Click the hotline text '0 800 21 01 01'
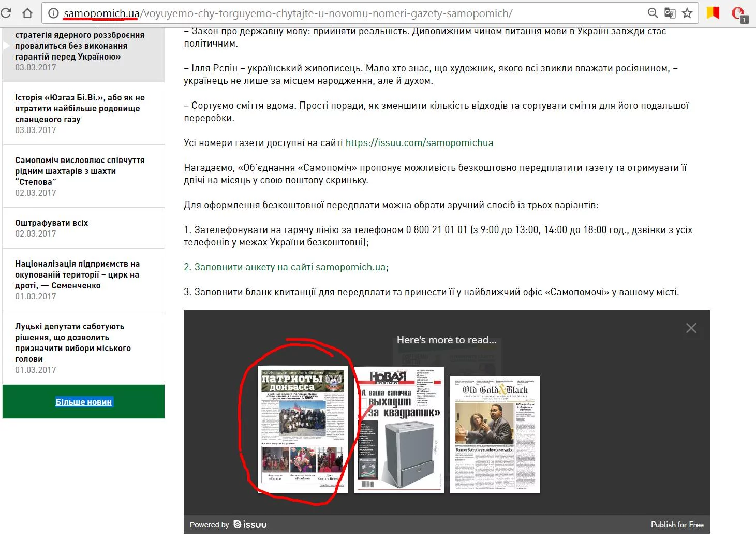Image resolution: width=756 pixels, height=537 pixels. pos(437,230)
